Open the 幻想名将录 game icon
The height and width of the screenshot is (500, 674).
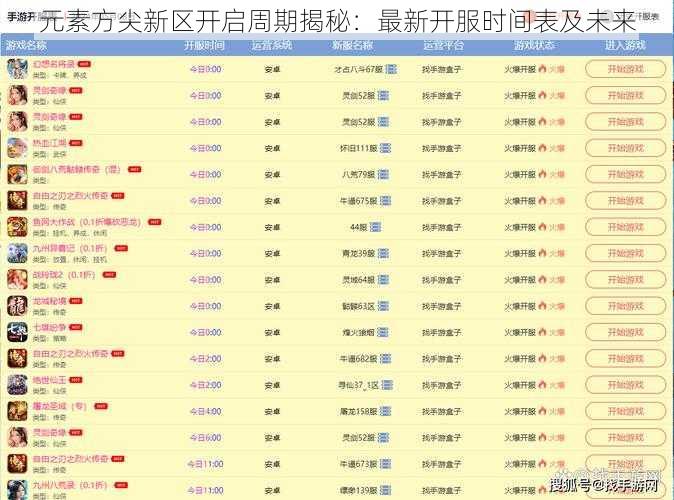tap(17, 69)
